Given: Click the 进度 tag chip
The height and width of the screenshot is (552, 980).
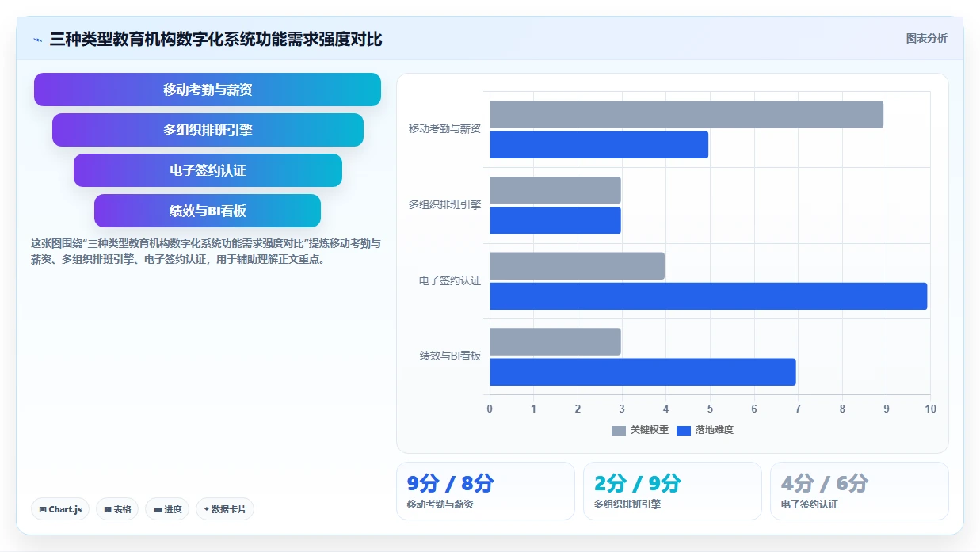Looking at the screenshot, I should pos(167,509).
